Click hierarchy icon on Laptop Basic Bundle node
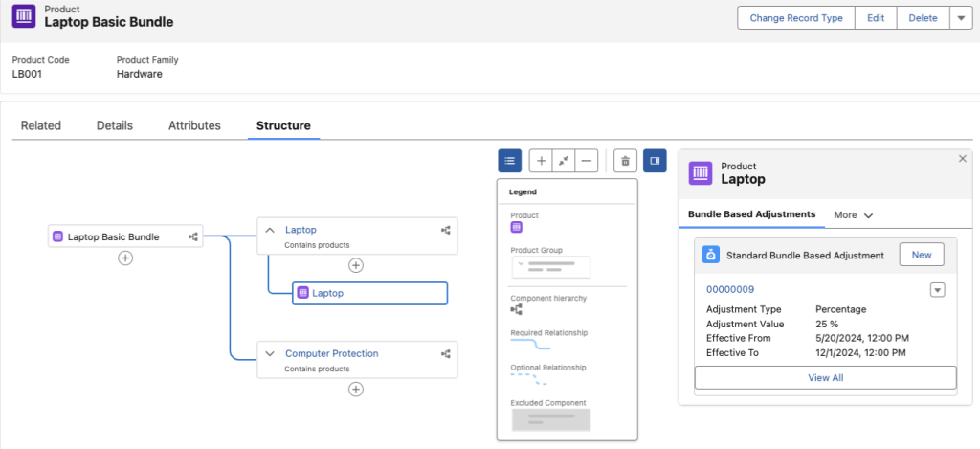 click(193, 236)
